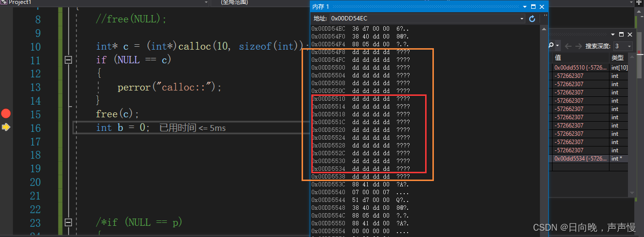Screen dimensions: 644x237
Task: Toggle the breakpoint on line 15
Action: pyautogui.click(x=6, y=114)
